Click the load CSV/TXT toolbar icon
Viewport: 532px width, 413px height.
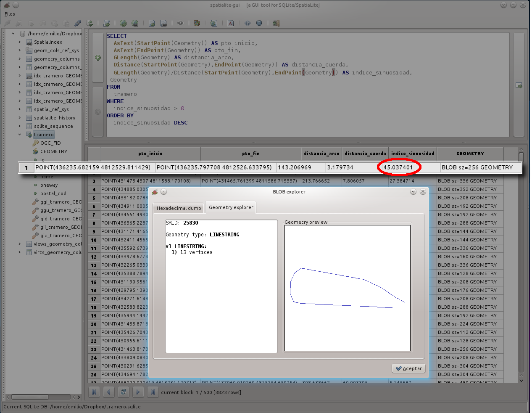tap(152, 23)
